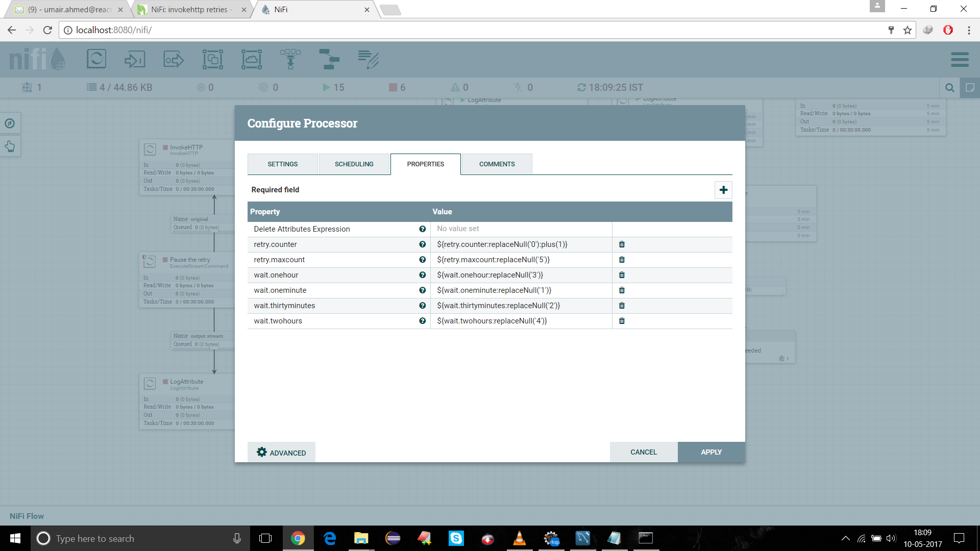This screenshot has height=551, width=980.
Task: Select the Output Port tool
Action: point(173,59)
